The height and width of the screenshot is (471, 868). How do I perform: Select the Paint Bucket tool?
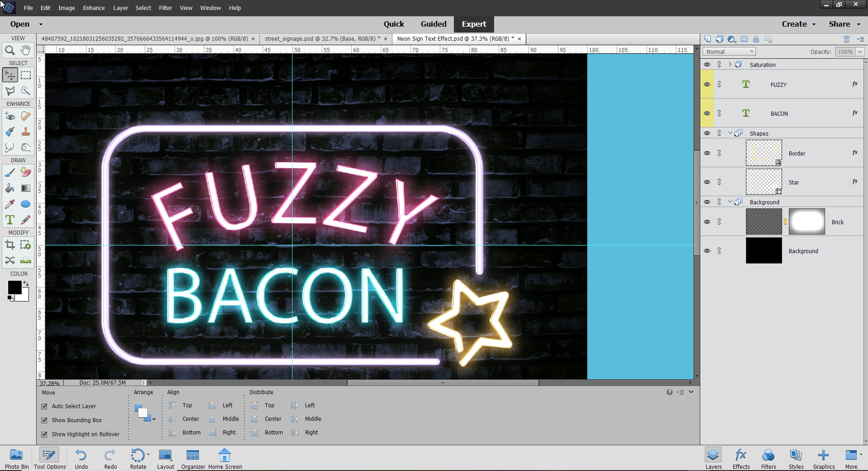[x=10, y=188]
